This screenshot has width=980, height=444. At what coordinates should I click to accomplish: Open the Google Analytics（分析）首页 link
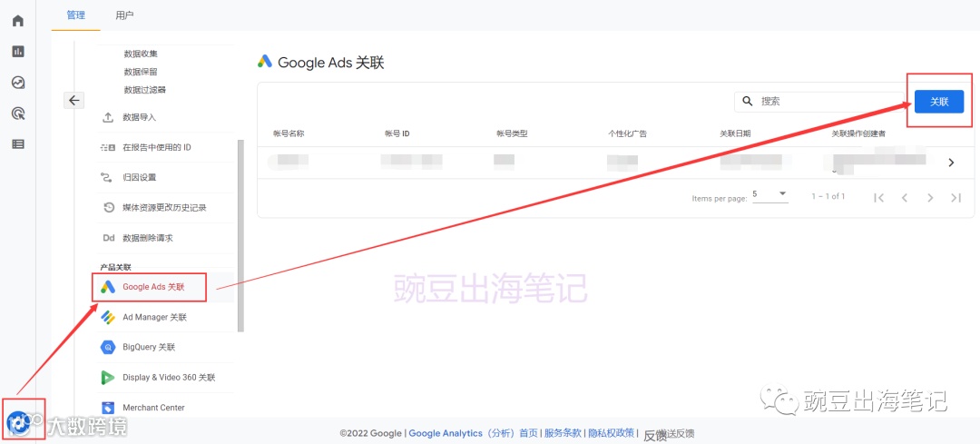pyautogui.click(x=473, y=433)
